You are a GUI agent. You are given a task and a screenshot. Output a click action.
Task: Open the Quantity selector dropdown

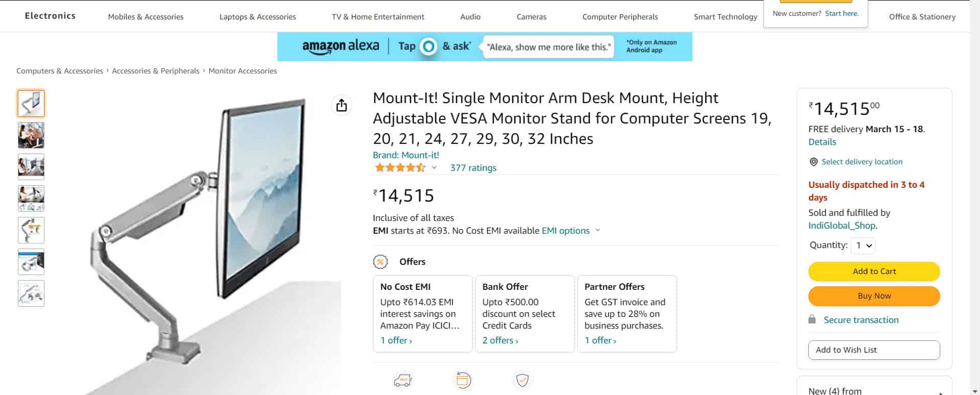coord(863,245)
